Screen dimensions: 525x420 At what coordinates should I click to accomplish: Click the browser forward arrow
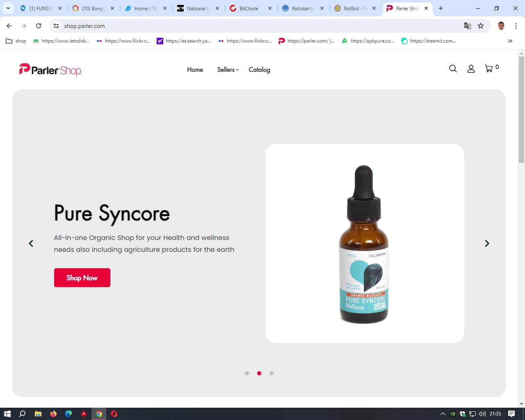[24, 26]
